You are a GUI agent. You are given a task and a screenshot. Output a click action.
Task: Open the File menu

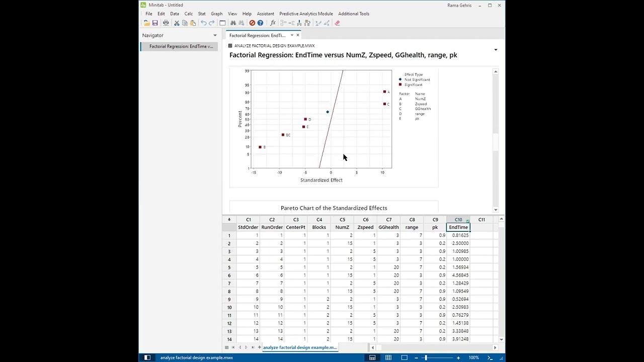pos(149,14)
